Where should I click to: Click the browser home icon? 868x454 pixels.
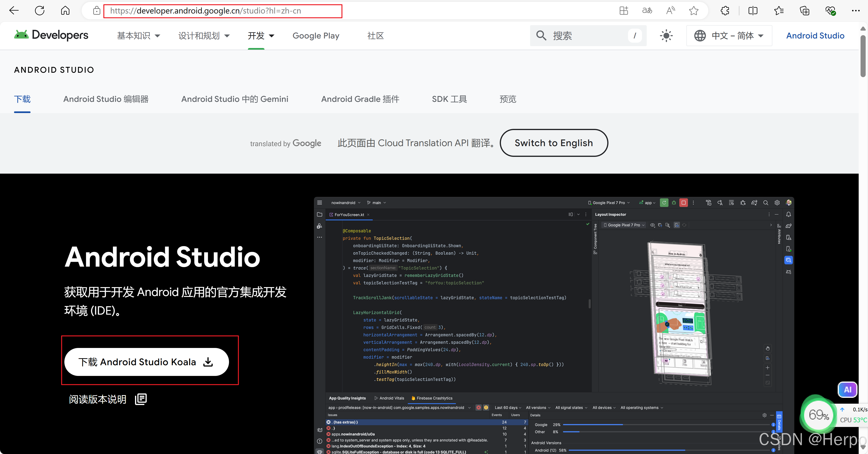(65, 10)
